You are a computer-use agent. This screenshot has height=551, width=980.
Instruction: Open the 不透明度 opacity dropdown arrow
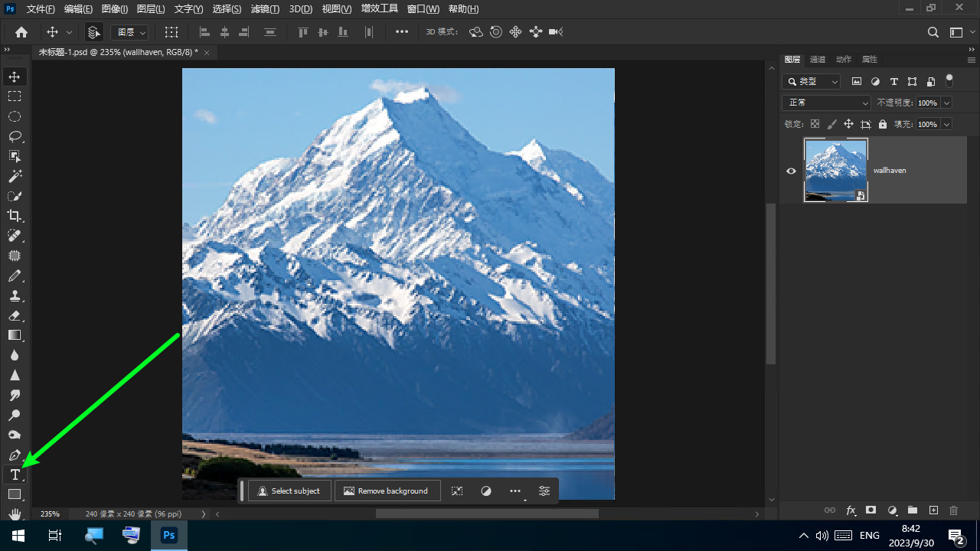click(947, 103)
